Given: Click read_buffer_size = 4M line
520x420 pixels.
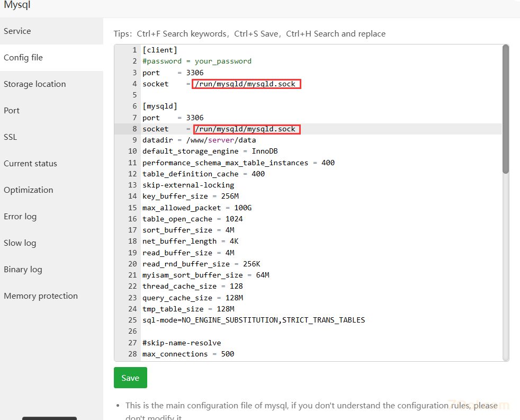Looking at the screenshot, I should pos(189,253).
